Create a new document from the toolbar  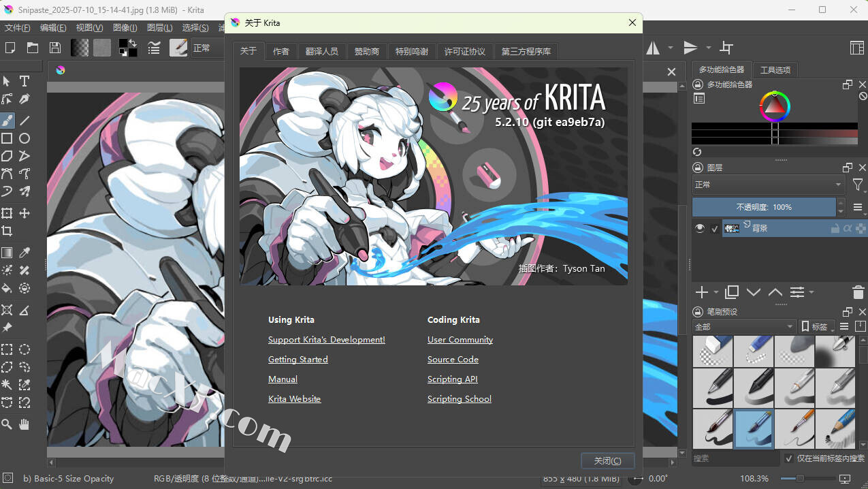[x=10, y=48]
